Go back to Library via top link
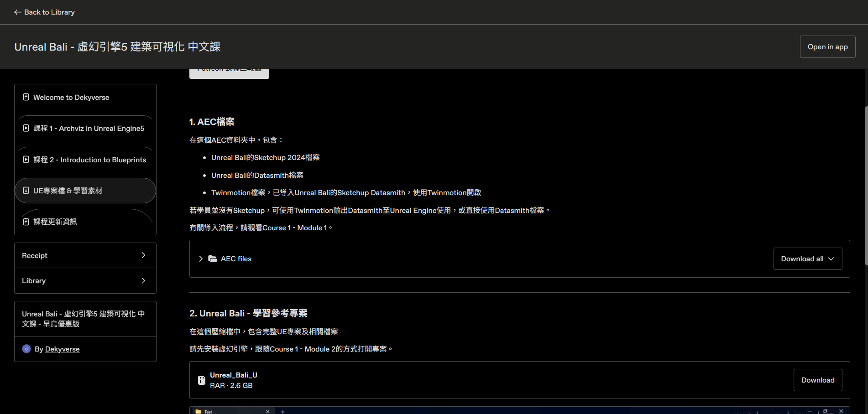 [x=44, y=12]
